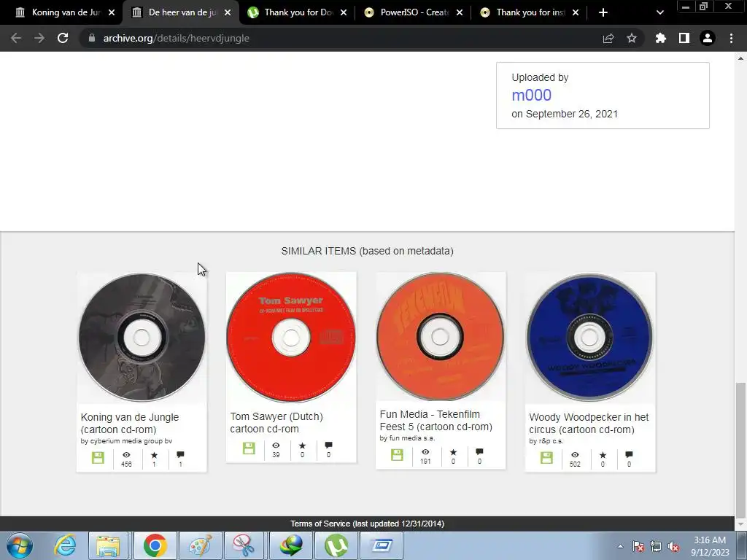The image size is (747, 560).
Task: Click the taskbar clock showing 3:16 AM
Action: (710, 546)
